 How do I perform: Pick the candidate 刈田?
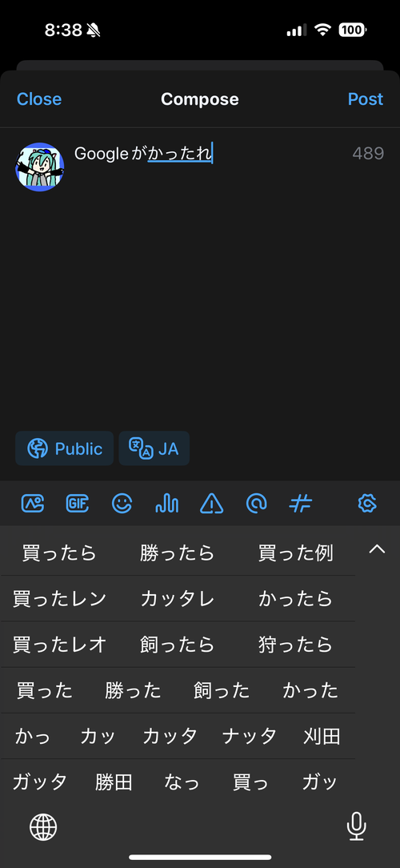(x=322, y=736)
